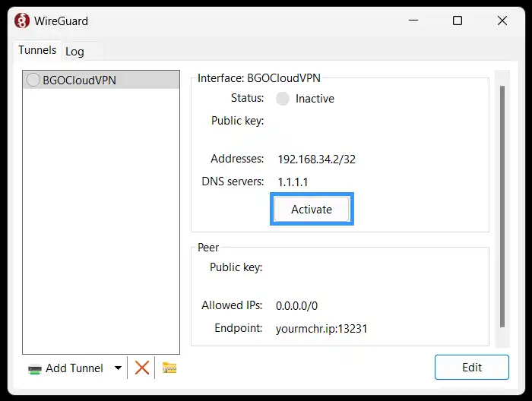The height and width of the screenshot is (401, 532).
Task: Click the WireGuard logo in title bar
Action: click(x=22, y=21)
